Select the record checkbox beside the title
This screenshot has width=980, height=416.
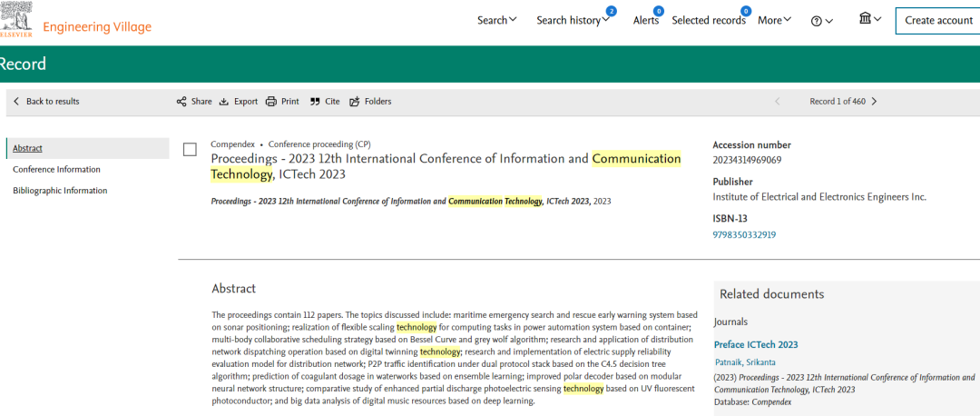pos(190,150)
